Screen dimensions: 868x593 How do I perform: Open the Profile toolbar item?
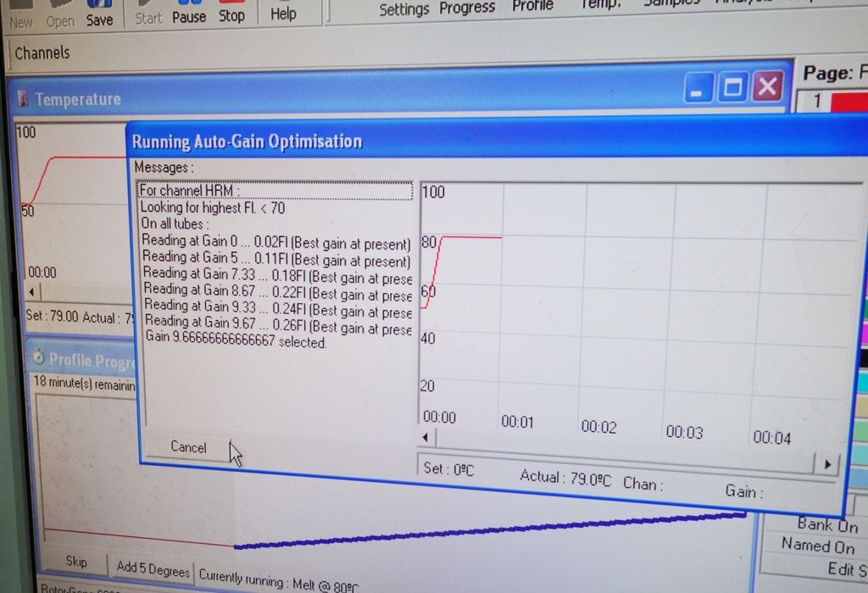coord(532,6)
